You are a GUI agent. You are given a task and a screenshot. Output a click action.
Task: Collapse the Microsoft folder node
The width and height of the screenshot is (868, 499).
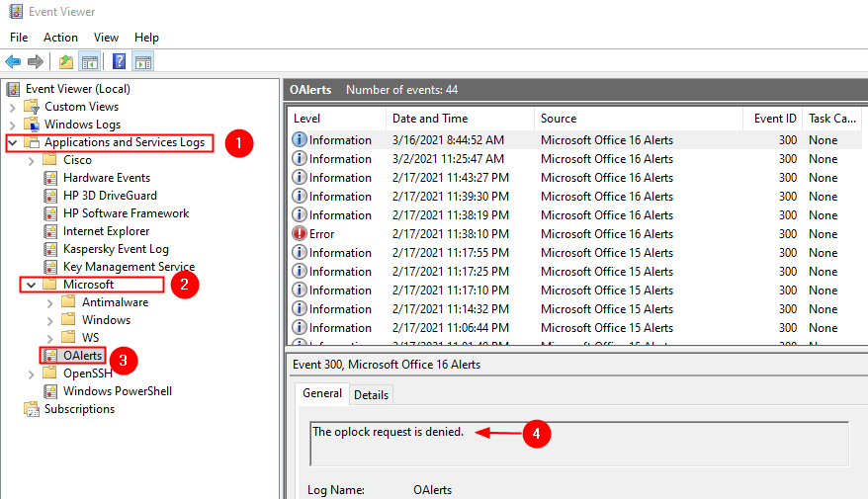(32, 285)
